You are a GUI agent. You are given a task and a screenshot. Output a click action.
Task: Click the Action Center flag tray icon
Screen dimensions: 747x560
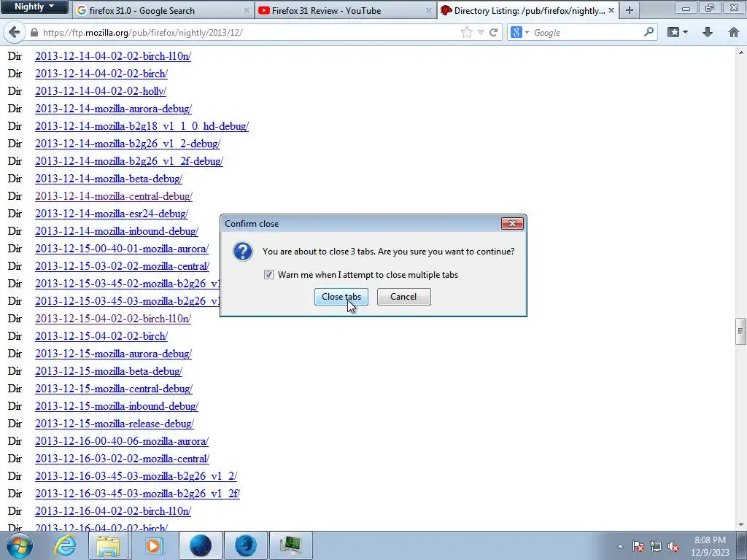point(638,546)
